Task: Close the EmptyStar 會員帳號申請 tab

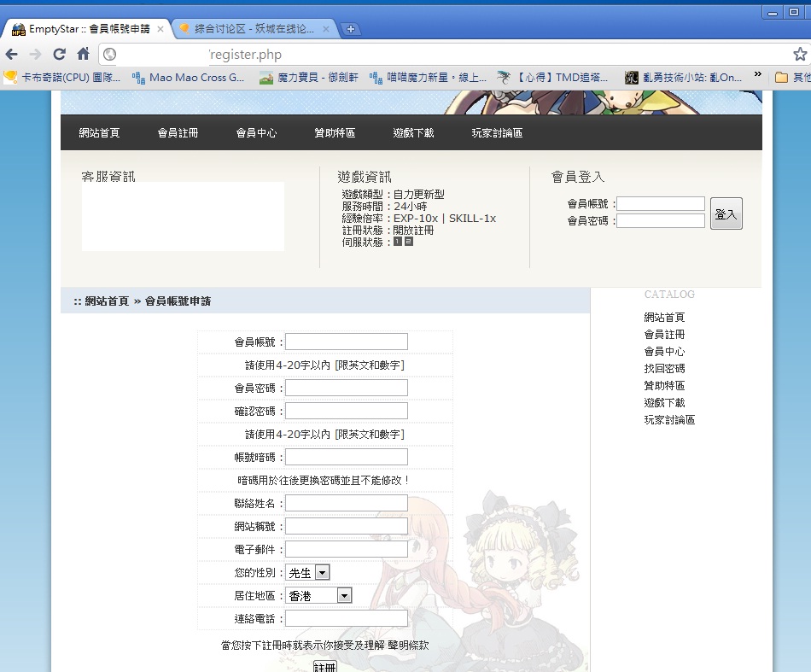Action: coord(160,29)
